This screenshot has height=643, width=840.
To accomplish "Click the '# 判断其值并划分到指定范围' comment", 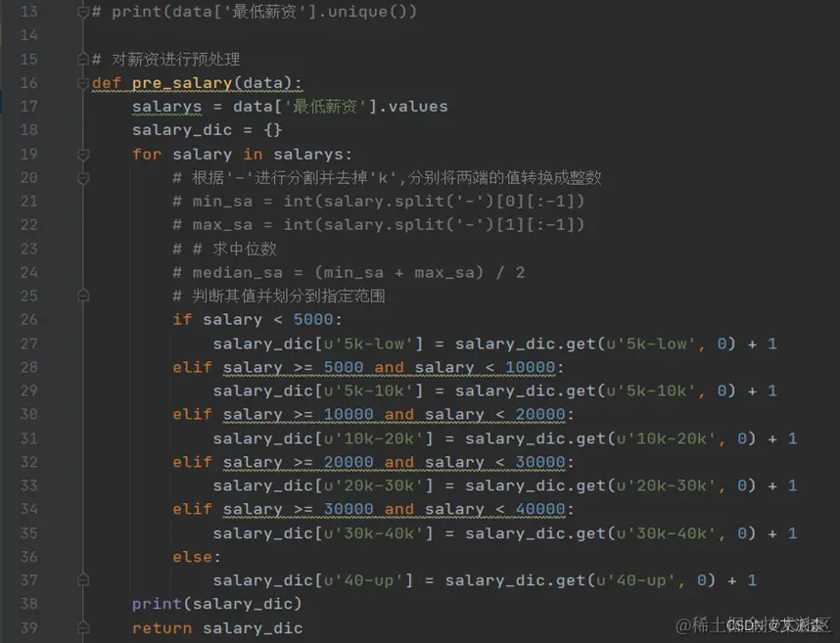I will pyautogui.click(x=279, y=297).
